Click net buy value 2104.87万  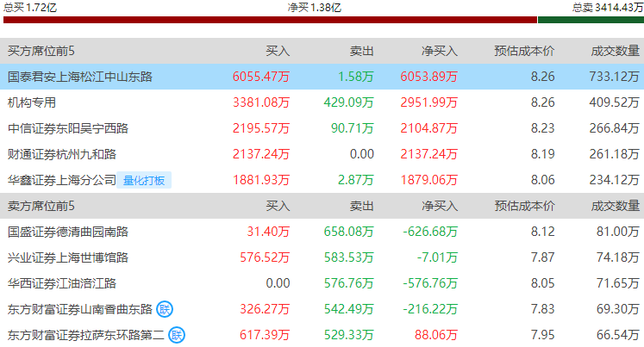(x=429, y=128)
